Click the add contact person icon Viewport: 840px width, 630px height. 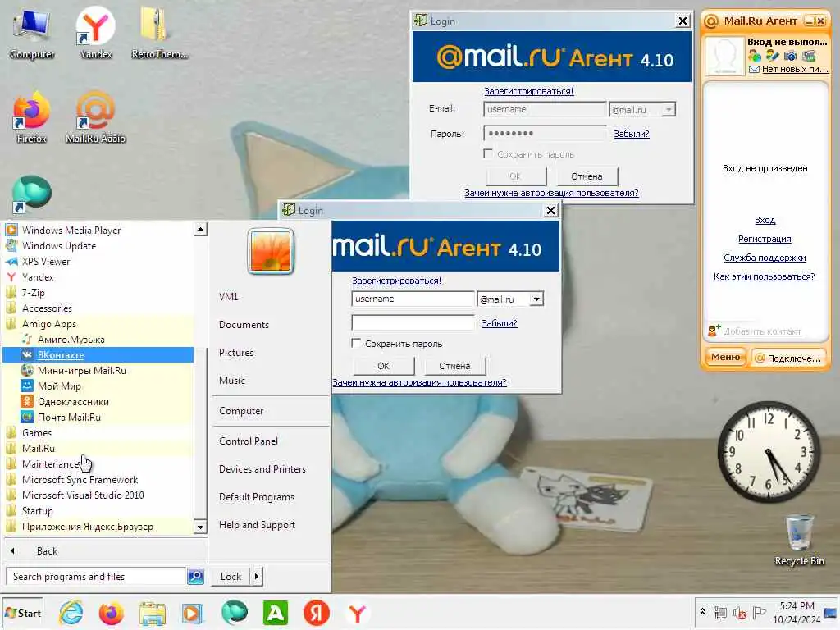pyautogui.click(x=714, y=331)
